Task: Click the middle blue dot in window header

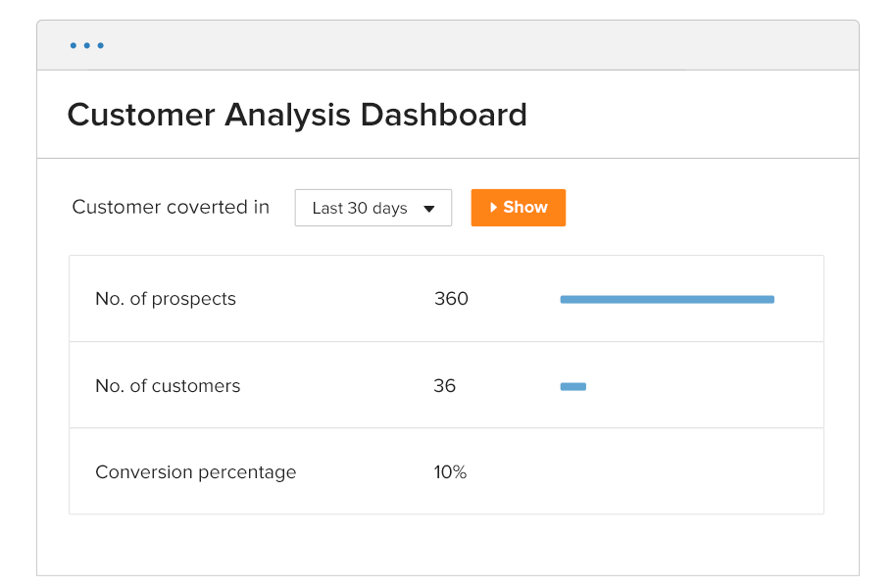Action: point(87,45)
